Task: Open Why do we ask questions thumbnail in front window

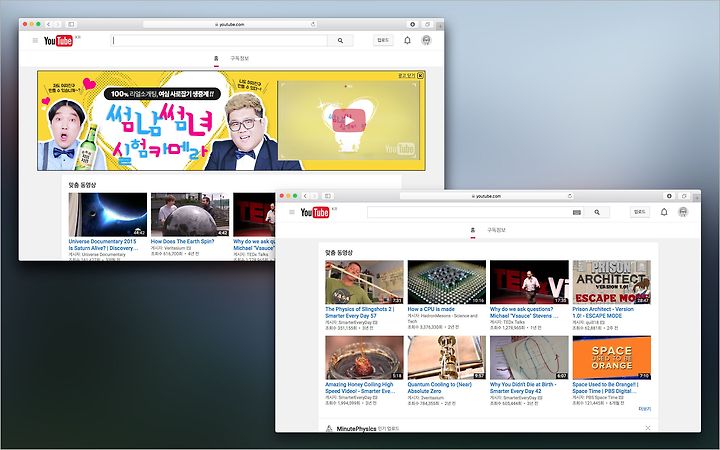Action: pos(529,282)
